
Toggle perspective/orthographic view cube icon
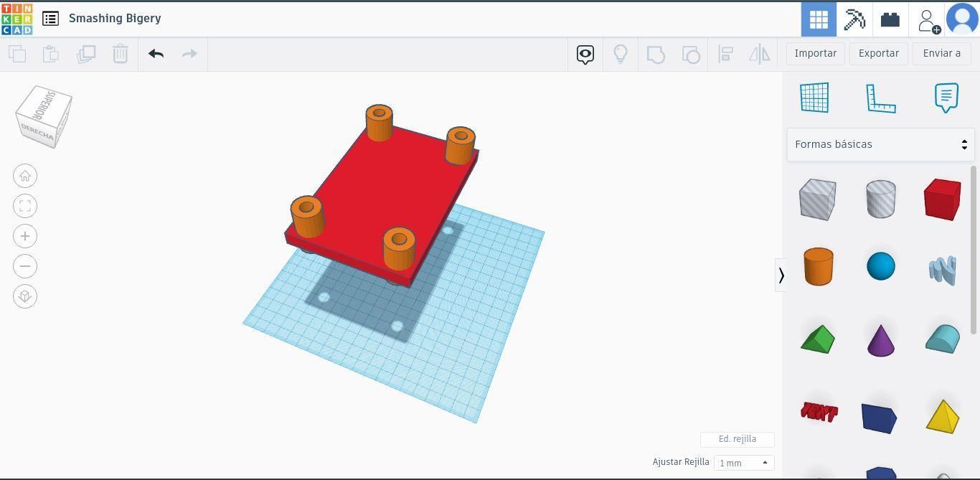coord(25,296)
